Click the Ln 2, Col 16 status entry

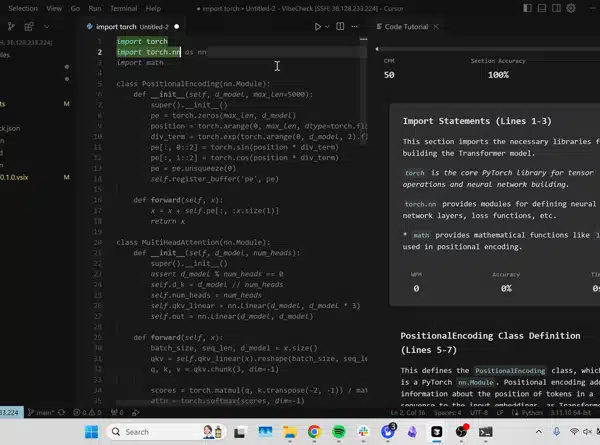click(408, 412)
